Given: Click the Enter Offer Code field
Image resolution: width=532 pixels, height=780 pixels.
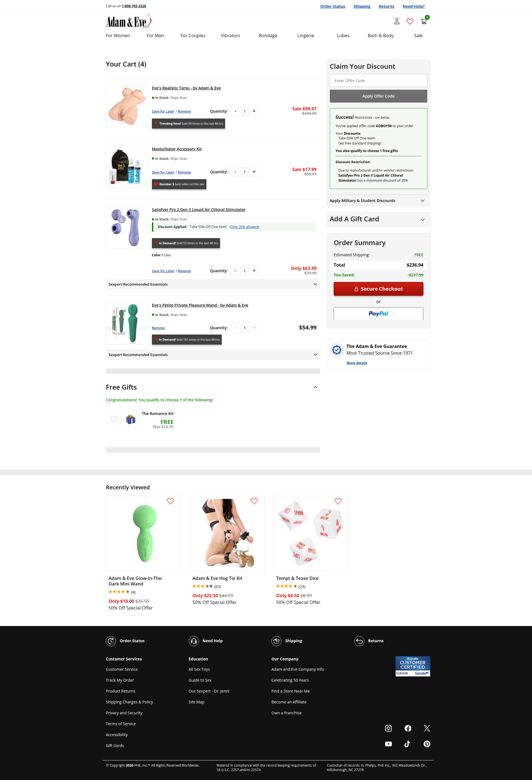Looking at the screenshot, I should (x=378, y=80).
